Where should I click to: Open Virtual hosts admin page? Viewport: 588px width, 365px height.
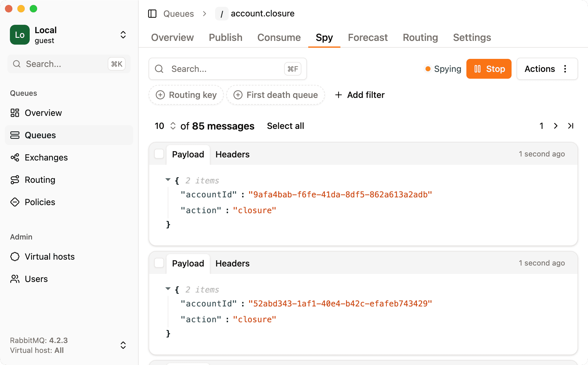tap(50, 257)
